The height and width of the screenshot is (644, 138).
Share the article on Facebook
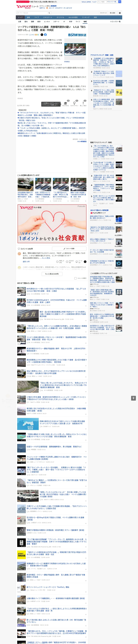[x=45, y=35]
